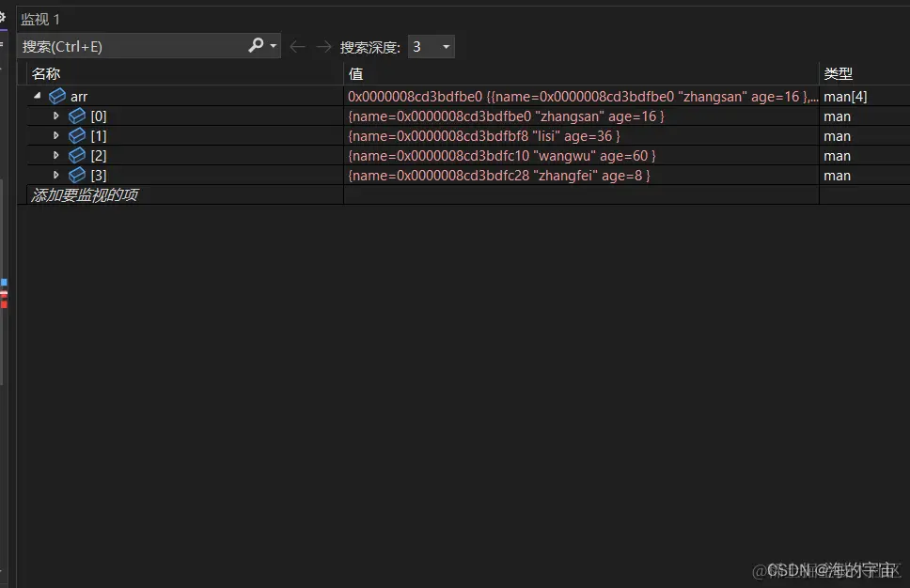Click the cube icon of [0]
910x588 pixels.
(77, 116)
